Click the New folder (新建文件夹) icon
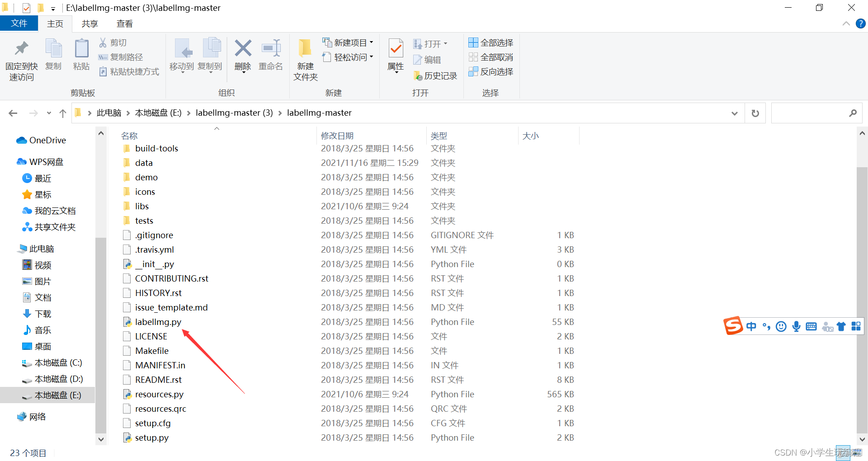 pyautogui.click(x=305, y=49)
